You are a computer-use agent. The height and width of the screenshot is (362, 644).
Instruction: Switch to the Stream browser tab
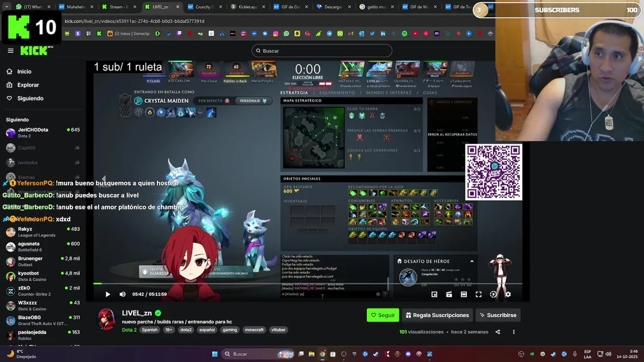[x=118, y=7]
